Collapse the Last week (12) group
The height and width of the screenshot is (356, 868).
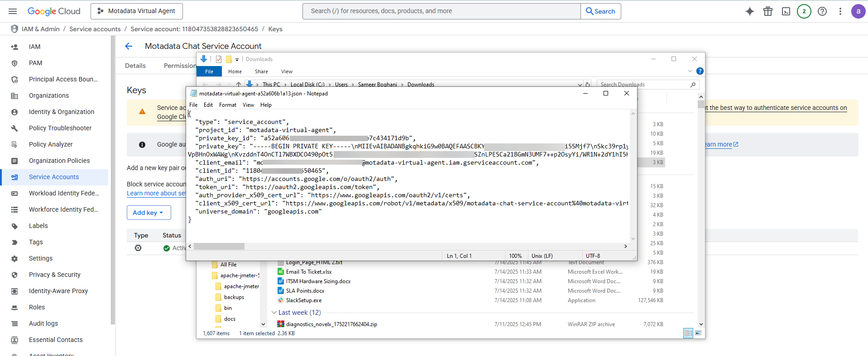[274, 313]
